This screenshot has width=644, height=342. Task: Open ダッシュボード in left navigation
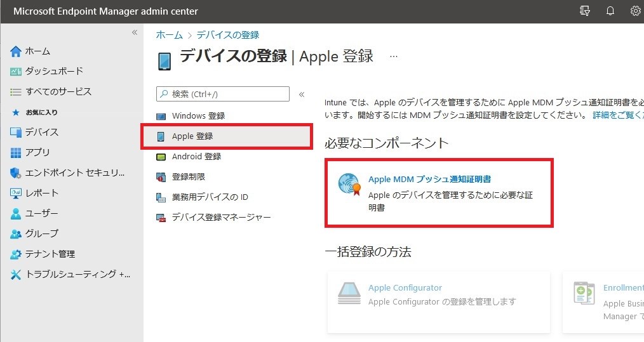54,72
